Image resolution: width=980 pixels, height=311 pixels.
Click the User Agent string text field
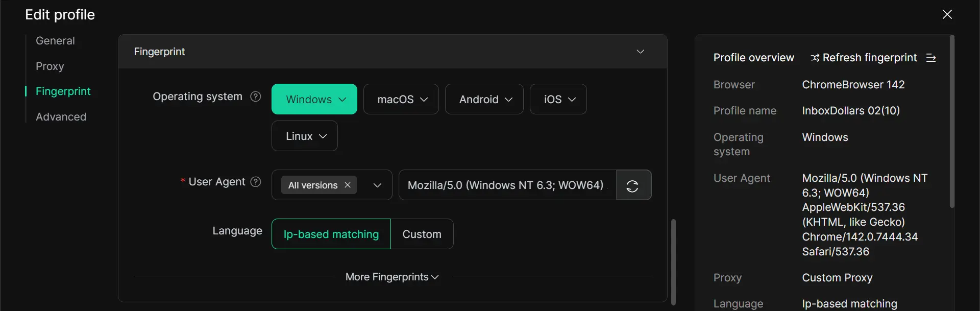[x=507, y=185]
